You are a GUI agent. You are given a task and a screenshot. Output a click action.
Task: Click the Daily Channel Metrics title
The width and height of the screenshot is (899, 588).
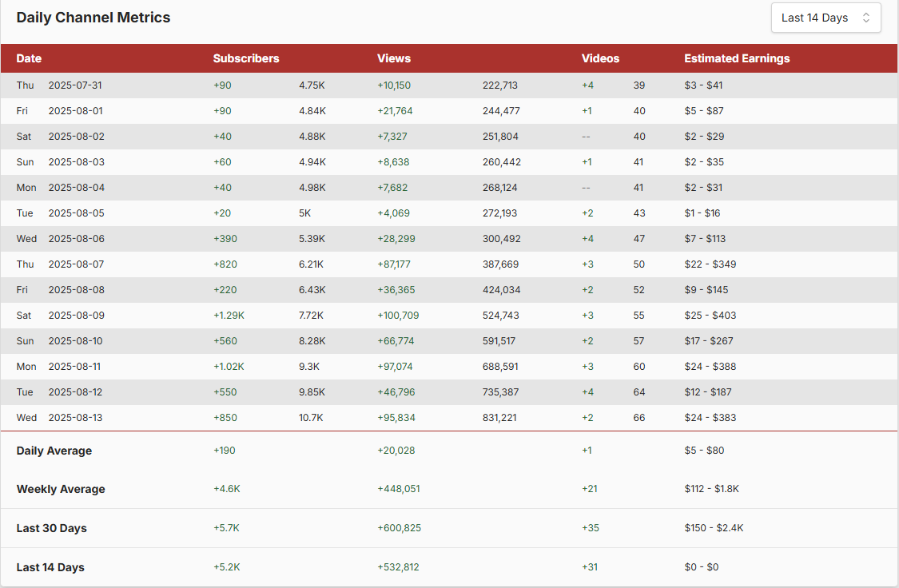(93, 18)
